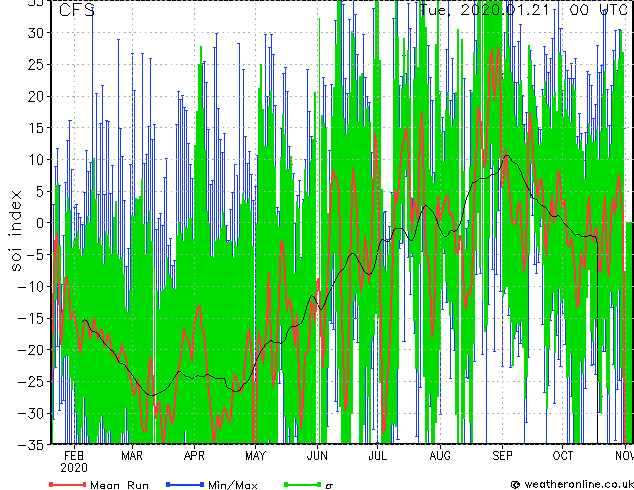Click the '2020' year label under FEB
This screenshot has height=490, width=634.
pyautogui.click(x=74, y=468)
